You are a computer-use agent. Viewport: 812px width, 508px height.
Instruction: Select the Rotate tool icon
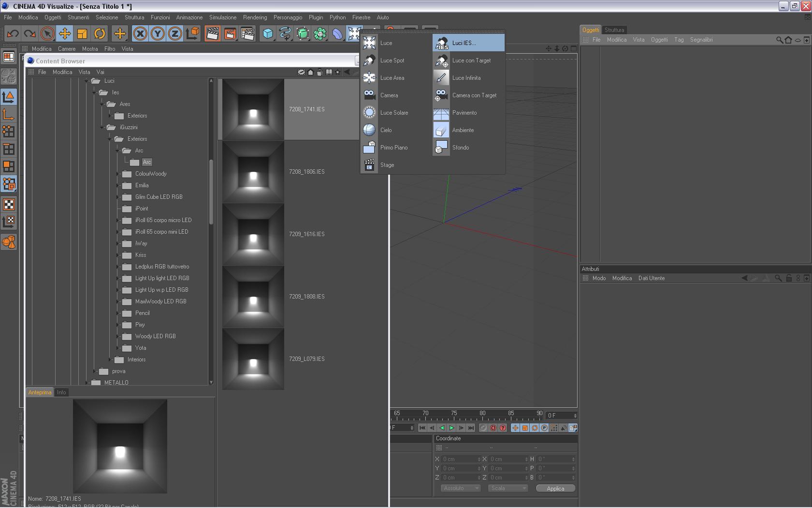coord(100,33)
